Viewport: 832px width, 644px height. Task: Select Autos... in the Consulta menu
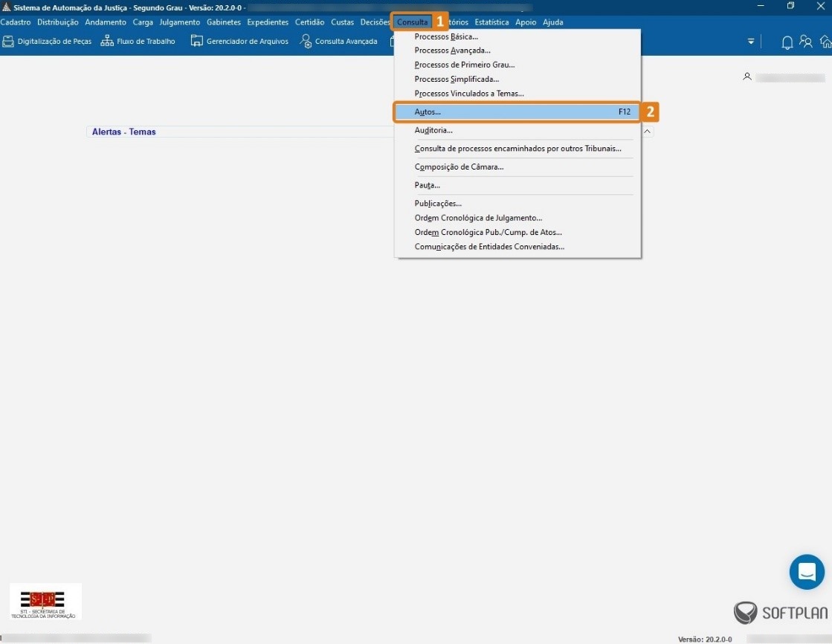click(428, 112)
